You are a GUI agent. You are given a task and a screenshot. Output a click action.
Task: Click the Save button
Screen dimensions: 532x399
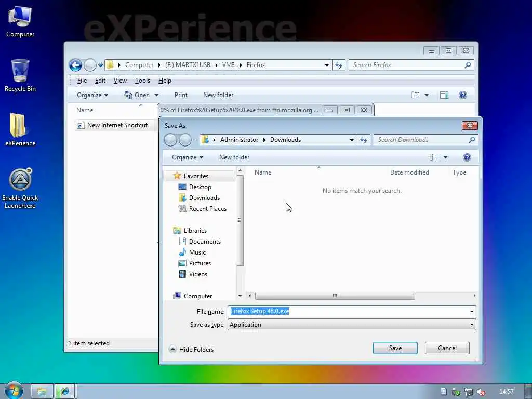point(395,348)
